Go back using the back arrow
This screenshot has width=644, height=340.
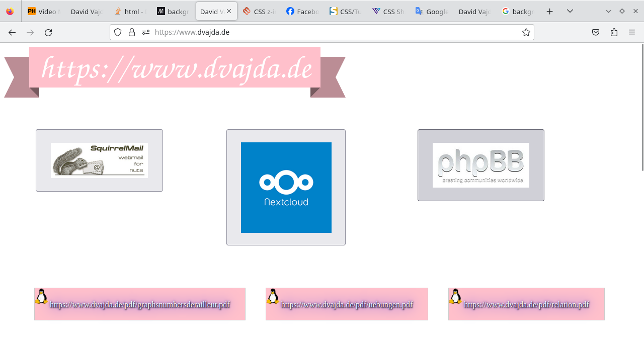tap(12, 32)
